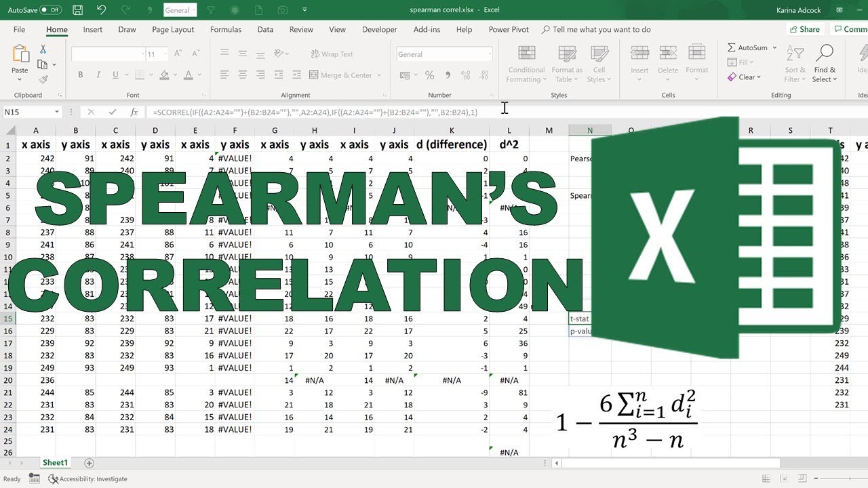The image size is (868, 488).
Task: Activate the Format Painter brush
Action: [43, 79]
